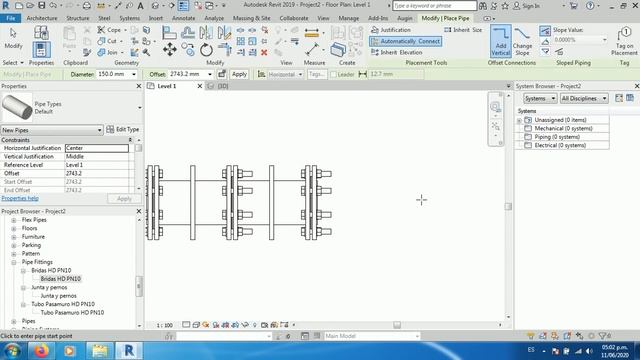The height and width of the screenshot is (360, 640).
Task: Click the Cope tool
Action: pos(109,30)
